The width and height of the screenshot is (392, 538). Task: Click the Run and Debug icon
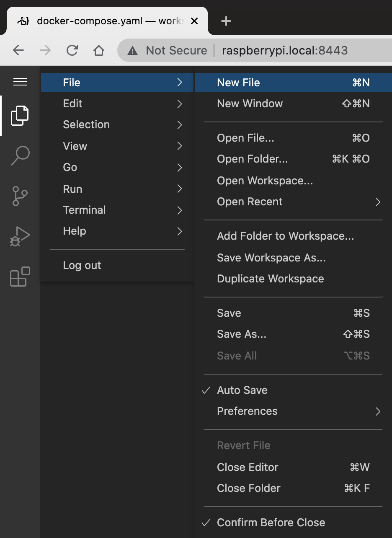tap(20, 236)
